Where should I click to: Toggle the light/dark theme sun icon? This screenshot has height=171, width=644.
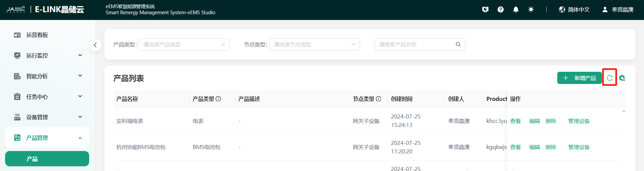531,9
